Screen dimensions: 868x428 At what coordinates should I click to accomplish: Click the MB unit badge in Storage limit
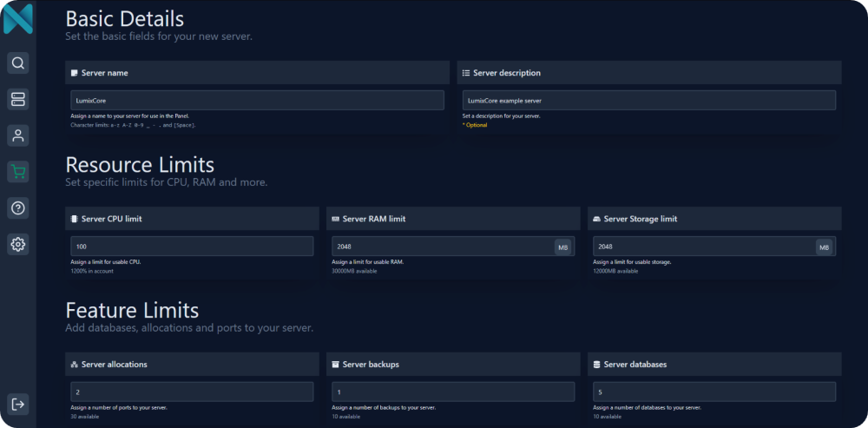point(824,247)
